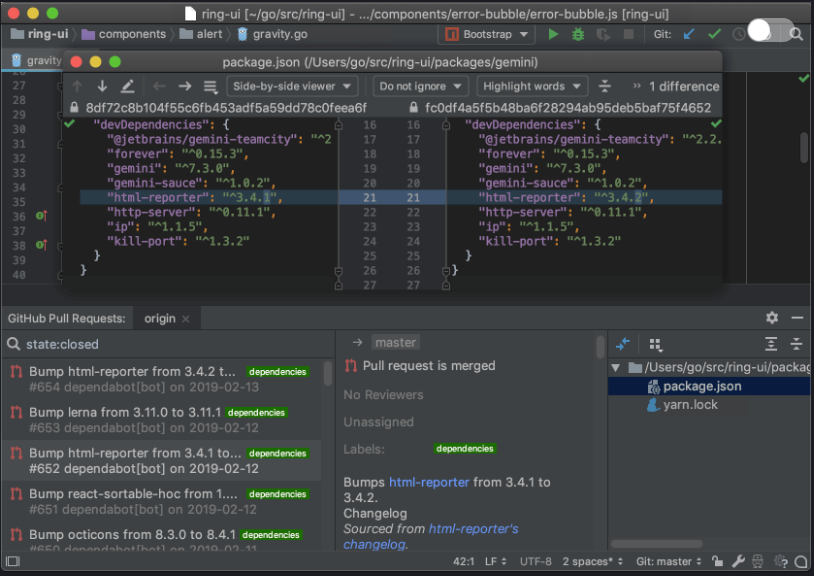Go to next difference down arrow
The image size is (814, 576).
(x=102, y=86)
